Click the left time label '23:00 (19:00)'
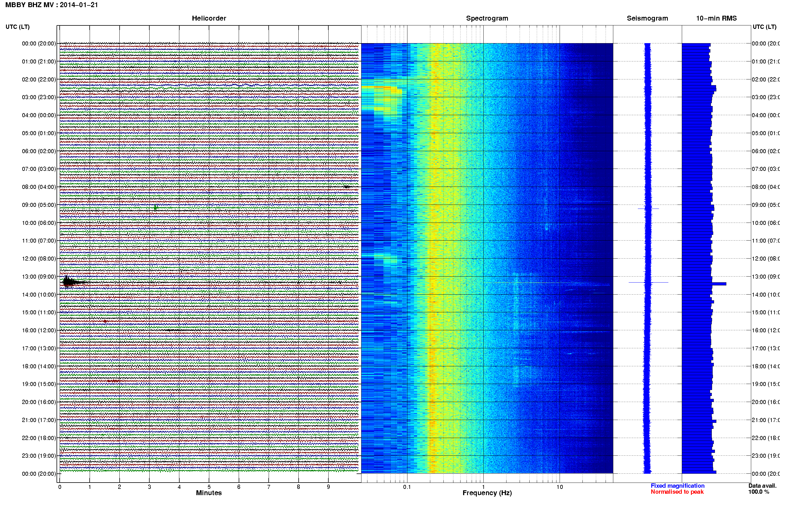 tap(39, 456)
